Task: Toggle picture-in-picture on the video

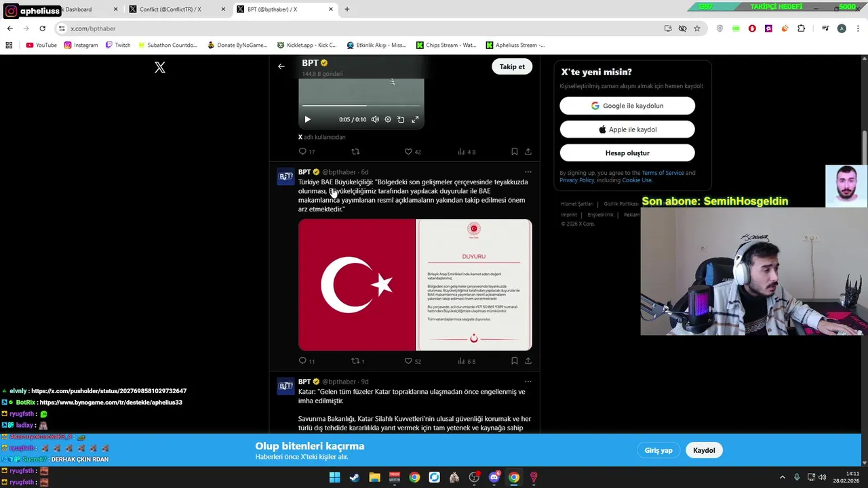Action: 401,119
